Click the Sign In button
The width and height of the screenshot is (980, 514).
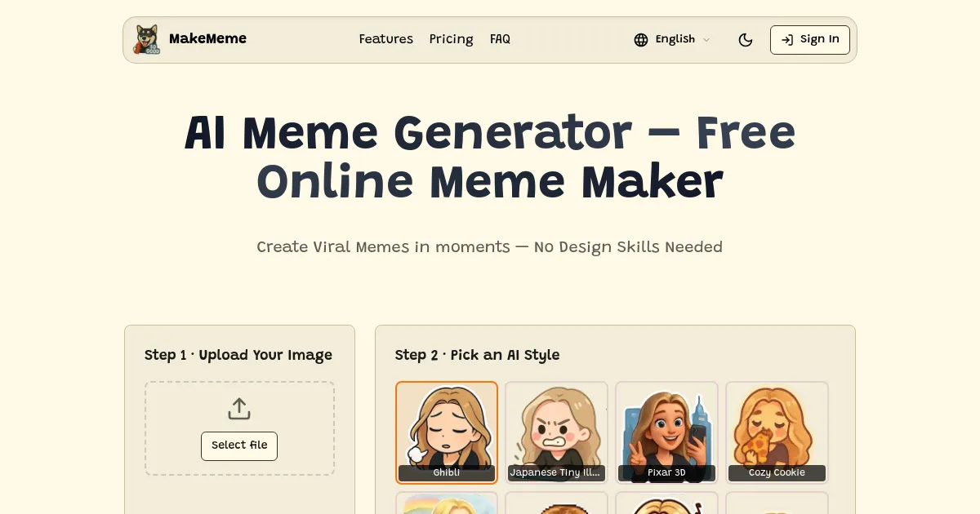point(810,40)
